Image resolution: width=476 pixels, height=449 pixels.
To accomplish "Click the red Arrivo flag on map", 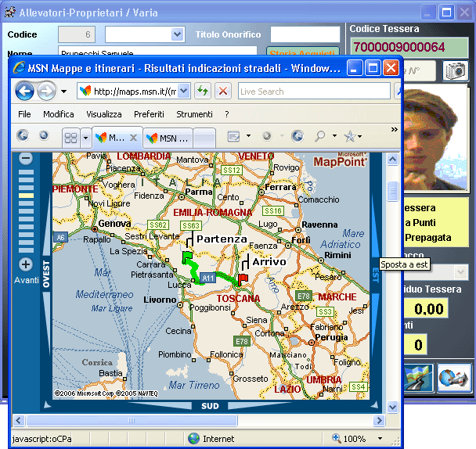I will 243,279.
